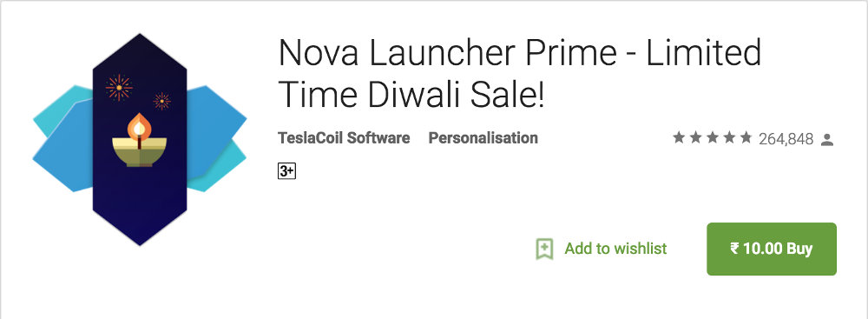Click the first rating star
The height and width of the screenshot is (319, 868).
coord(679,137)
